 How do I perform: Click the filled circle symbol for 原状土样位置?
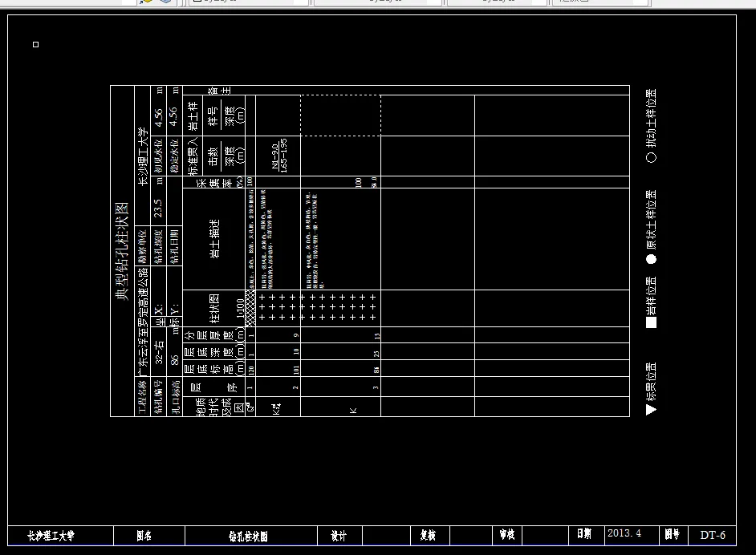coord(652,259)
